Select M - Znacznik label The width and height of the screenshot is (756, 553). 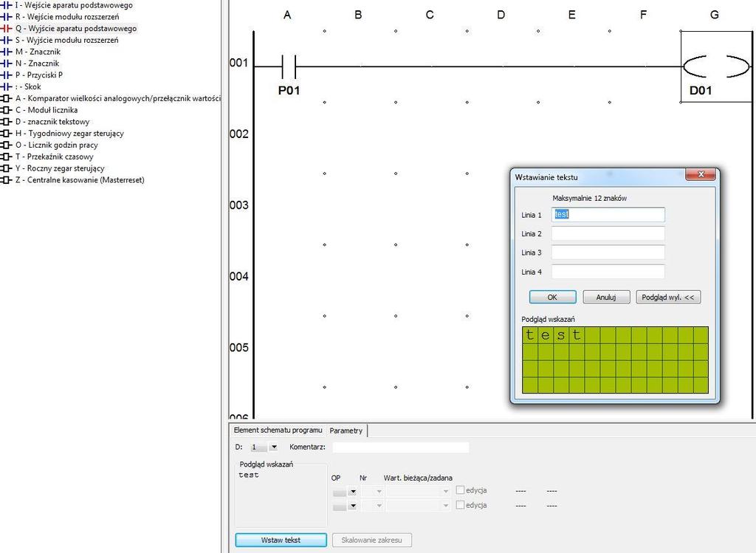coord(38,52)
